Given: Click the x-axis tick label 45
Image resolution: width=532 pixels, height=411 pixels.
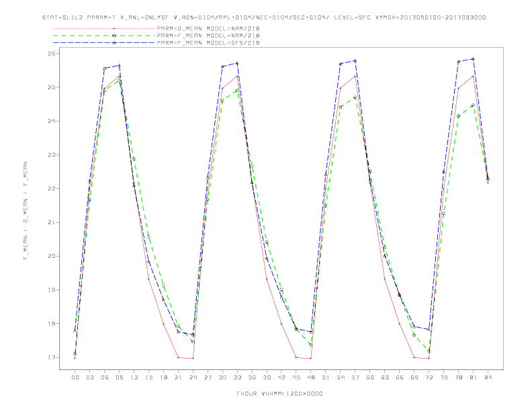Looking at the screenshot, I should pos(296,377).
